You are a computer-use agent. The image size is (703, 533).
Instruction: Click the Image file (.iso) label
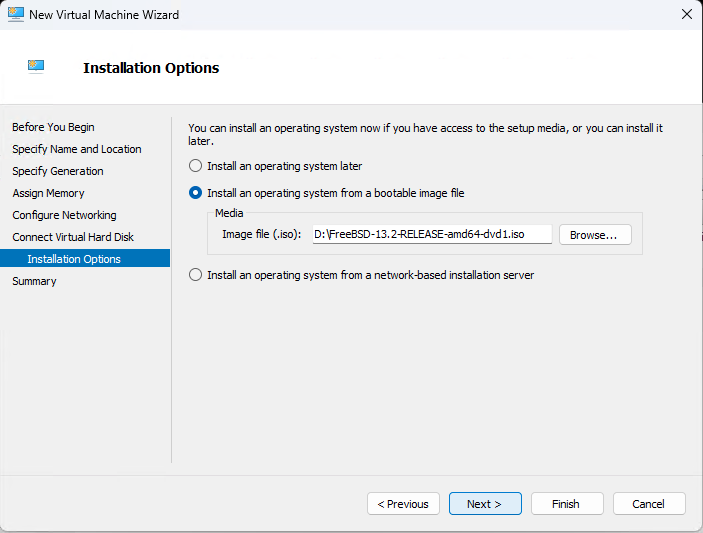(x=262, y=234)
